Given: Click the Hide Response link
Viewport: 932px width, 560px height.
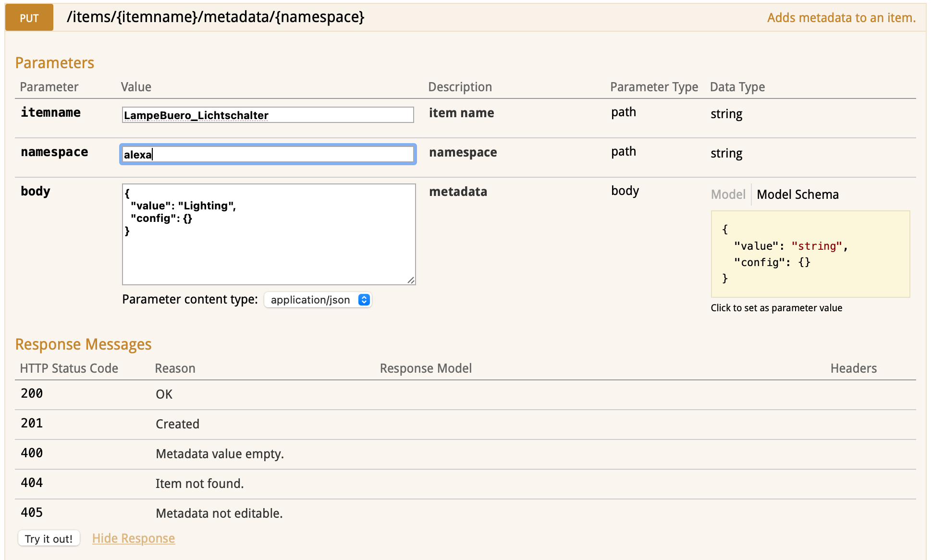Looking at the screenshot, I should (x=134, y=538).
